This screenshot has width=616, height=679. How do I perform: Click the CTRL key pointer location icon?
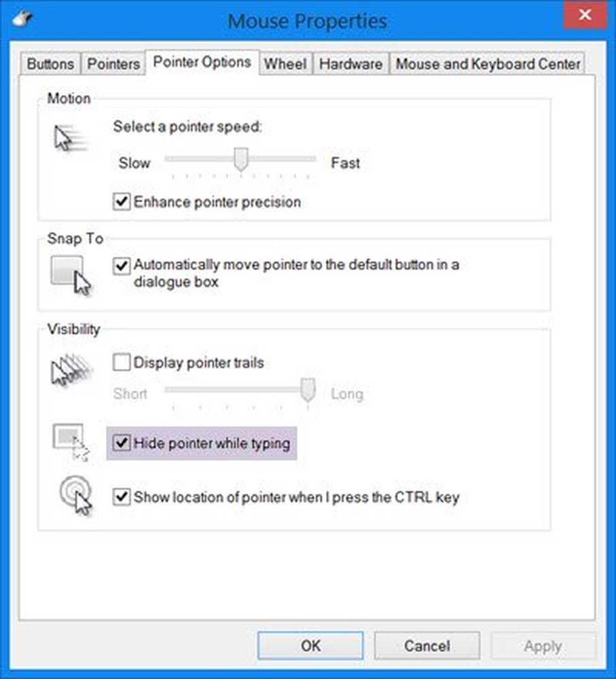click(x=74, y=497)
